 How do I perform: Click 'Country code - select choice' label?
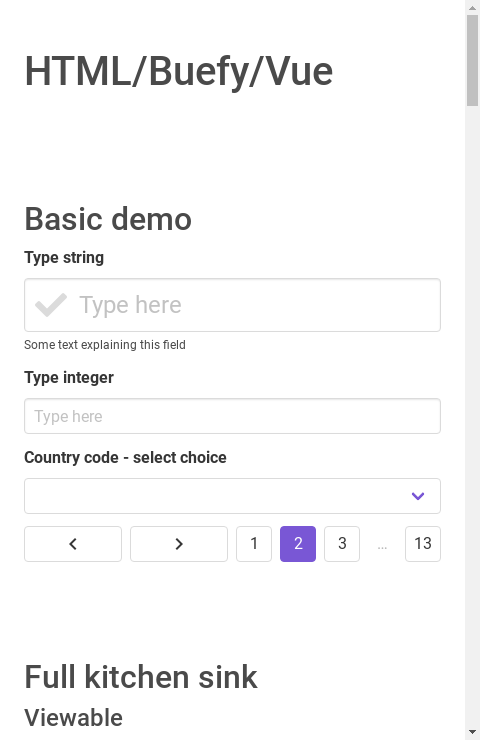125,457
